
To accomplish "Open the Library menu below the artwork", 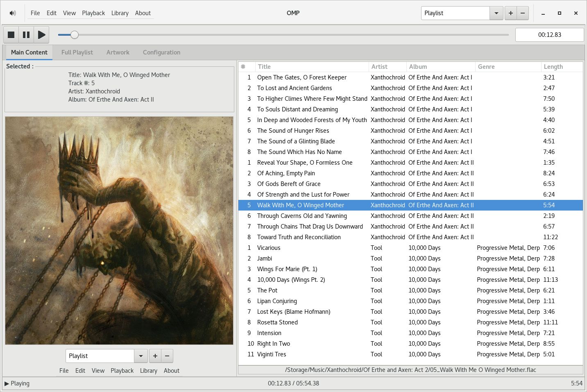I will [149, 371].
